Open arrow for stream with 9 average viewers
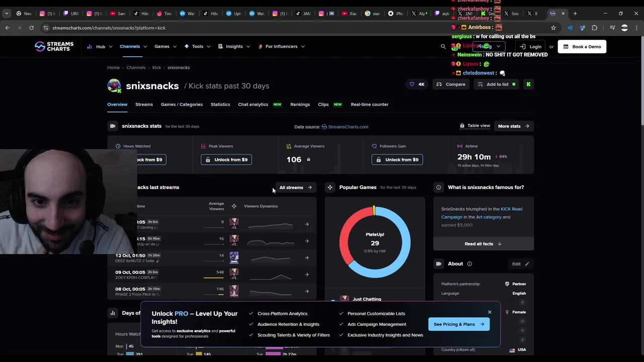Image resolution: width=644 pixels, height=362 pixels. pos(307,224)
